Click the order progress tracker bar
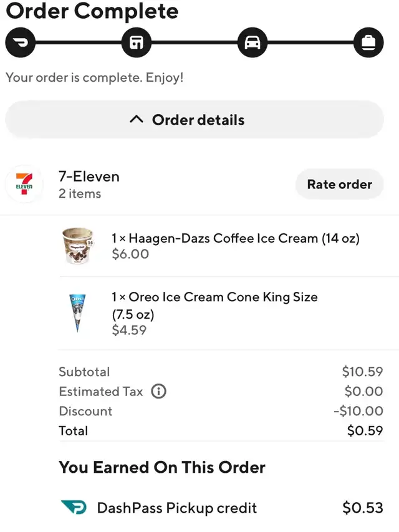399x532 pixels. [x=194, y=42]
